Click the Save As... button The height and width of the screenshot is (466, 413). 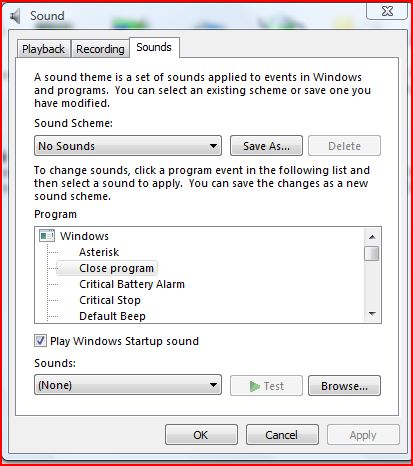click(x=266, y=146)
